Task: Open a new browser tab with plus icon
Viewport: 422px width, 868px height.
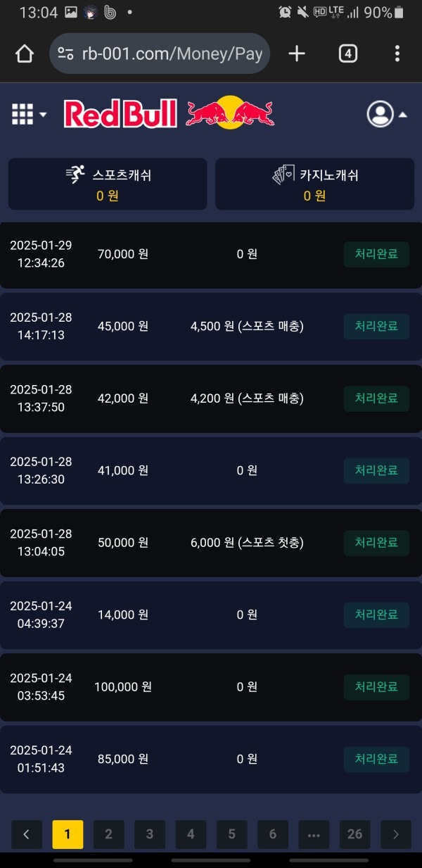Action: tap(296, 53)
